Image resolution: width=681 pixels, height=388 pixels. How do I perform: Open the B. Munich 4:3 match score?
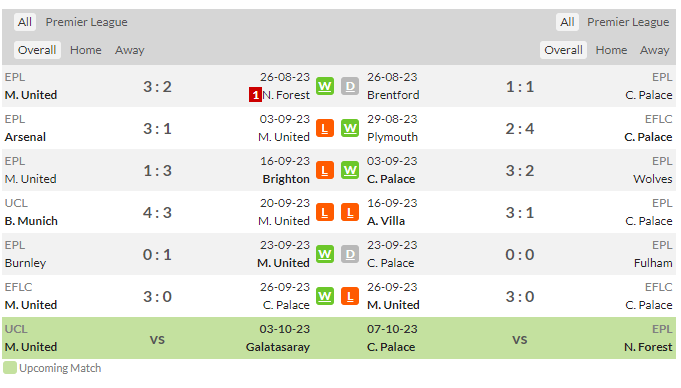(x=157, y=212)
